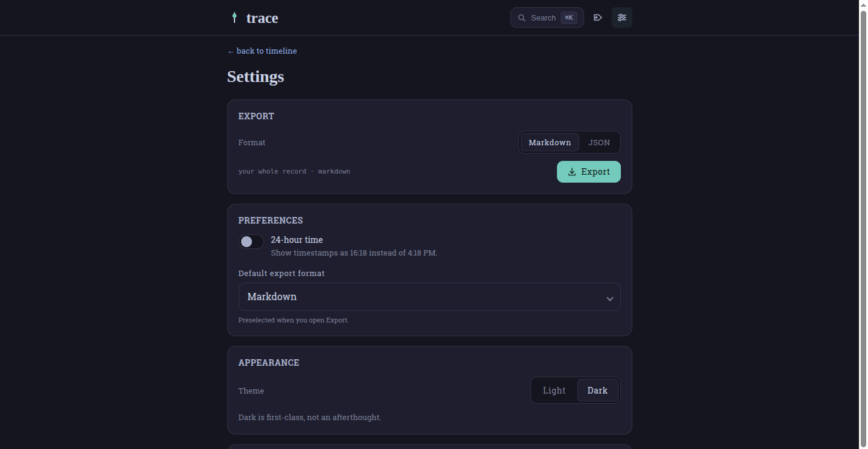This screenshot has height=449, width=868.
Task: Switch the theme to Light
Action: point(554,391)
